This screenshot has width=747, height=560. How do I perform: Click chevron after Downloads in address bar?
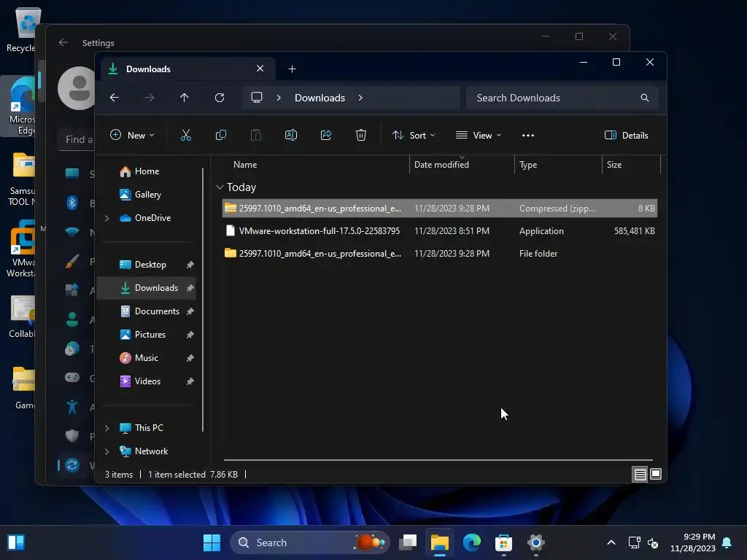pyautogui.click(x=360, y=98)
